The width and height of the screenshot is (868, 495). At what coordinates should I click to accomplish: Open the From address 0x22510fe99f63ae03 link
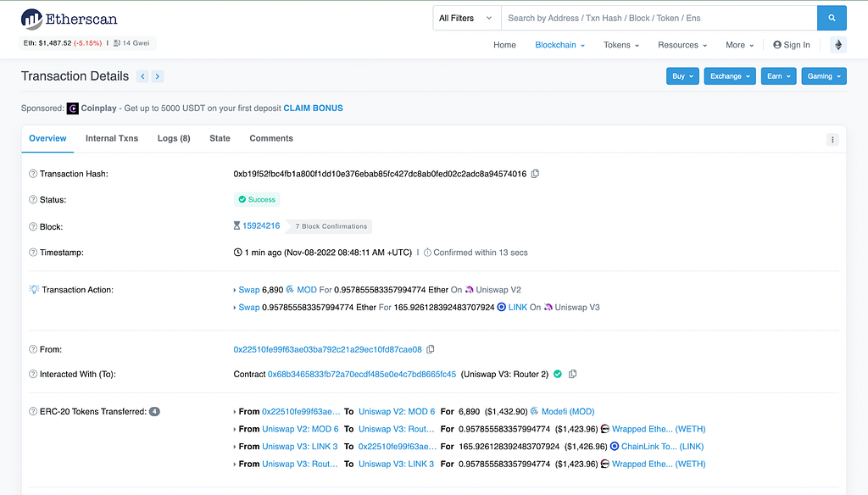tap(328, 349)
